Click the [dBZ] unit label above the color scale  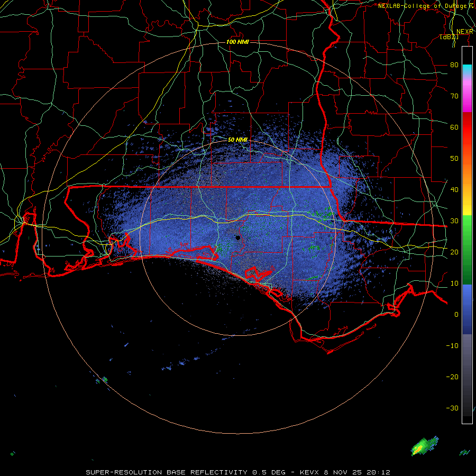[x=449, y=36]
